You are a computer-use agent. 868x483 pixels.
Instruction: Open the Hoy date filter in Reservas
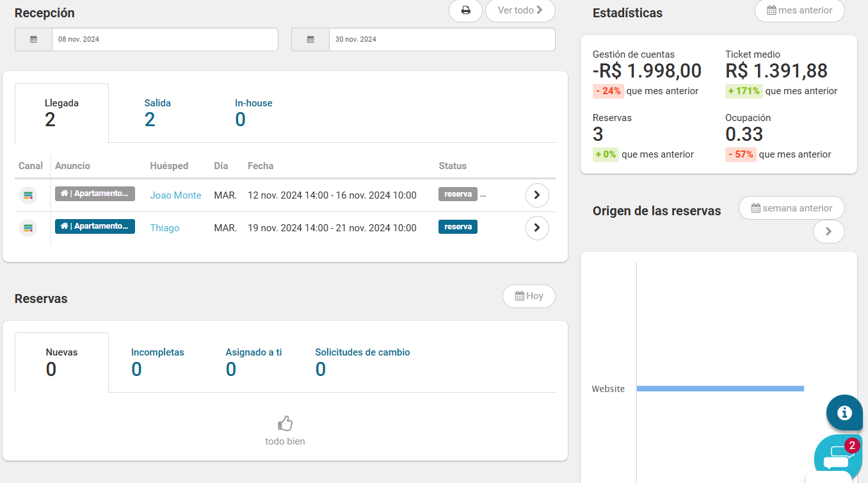529,296
